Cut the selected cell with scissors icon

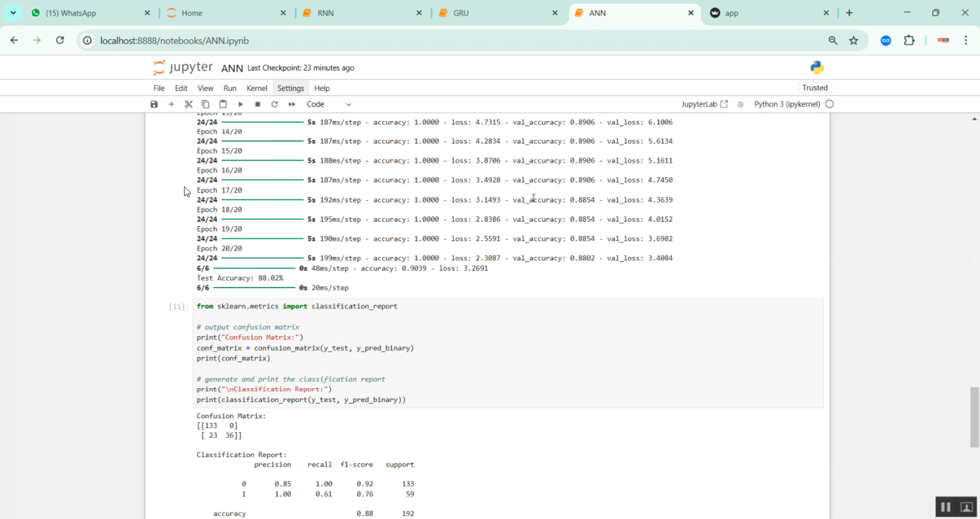coord(188,104)
